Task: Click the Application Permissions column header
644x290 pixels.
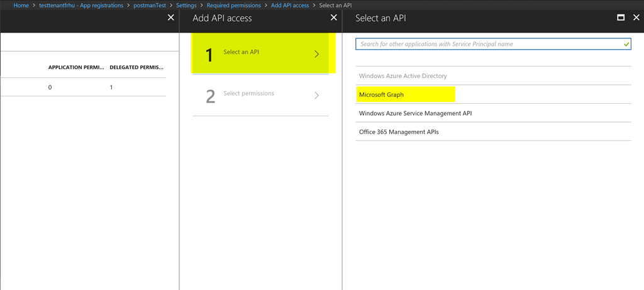Action: tap(76, 67)
